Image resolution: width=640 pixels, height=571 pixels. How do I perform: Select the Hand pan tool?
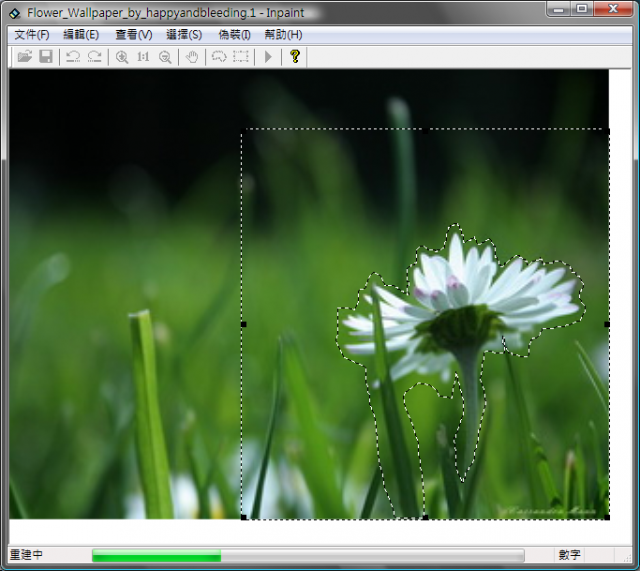pyautogui.click(x=192, y=57)
